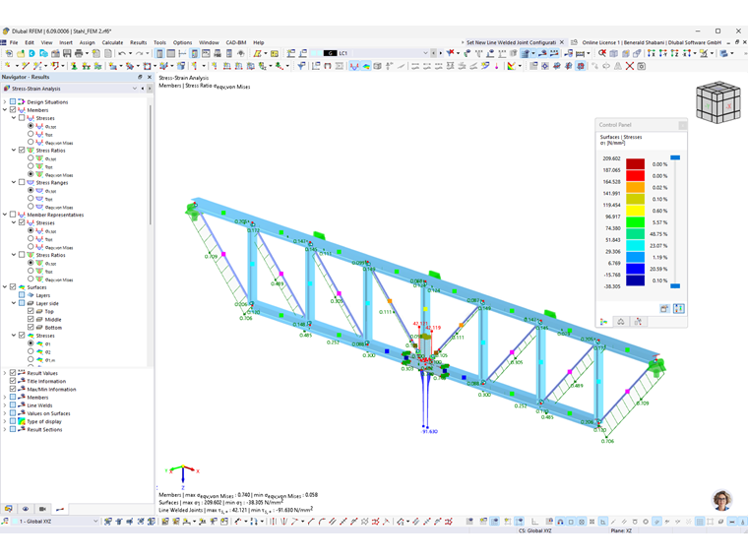The image size is (748, 560).
Task: Go to next load case arrow
Action: pyautogui.click(x=440, y=53)
